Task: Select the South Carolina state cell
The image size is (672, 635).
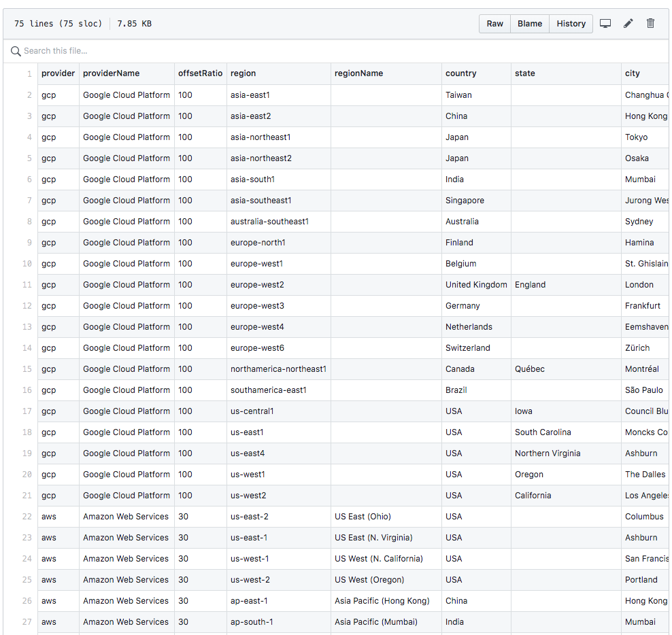Action: pyautogui.click(x=566, y=432)
